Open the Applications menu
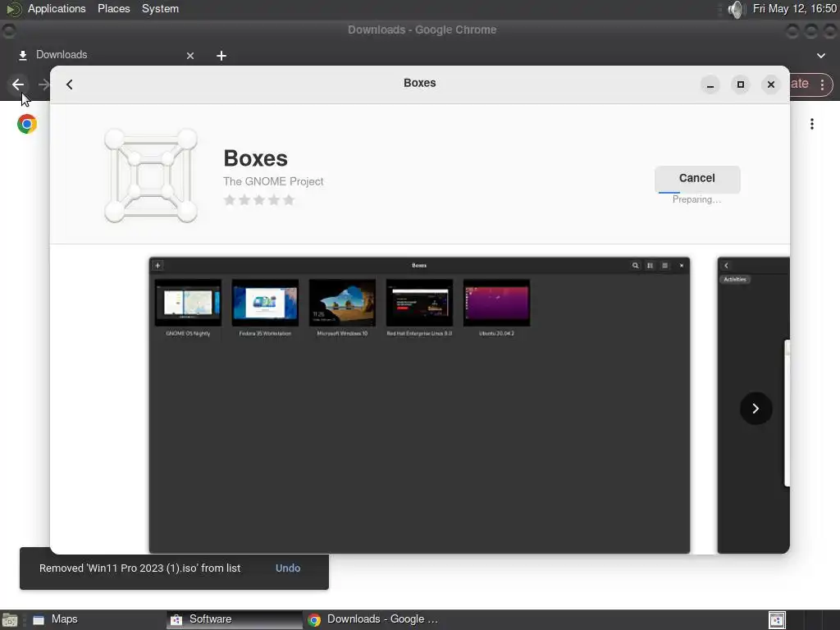 click(x=57, y=8)
